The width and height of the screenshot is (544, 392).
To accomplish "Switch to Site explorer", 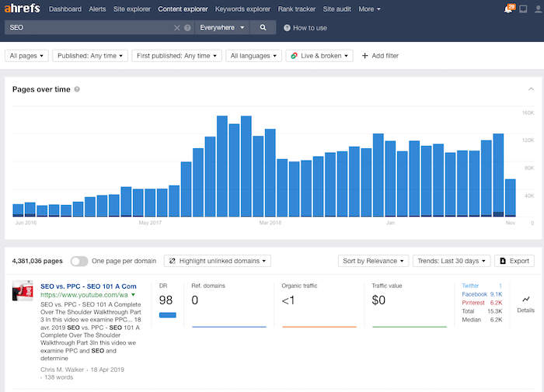I will click(x=132, y=9).
